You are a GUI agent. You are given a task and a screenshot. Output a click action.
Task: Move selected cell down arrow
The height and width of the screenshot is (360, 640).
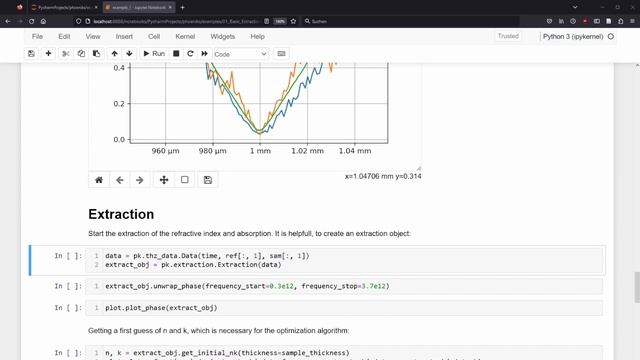[129, 54]
